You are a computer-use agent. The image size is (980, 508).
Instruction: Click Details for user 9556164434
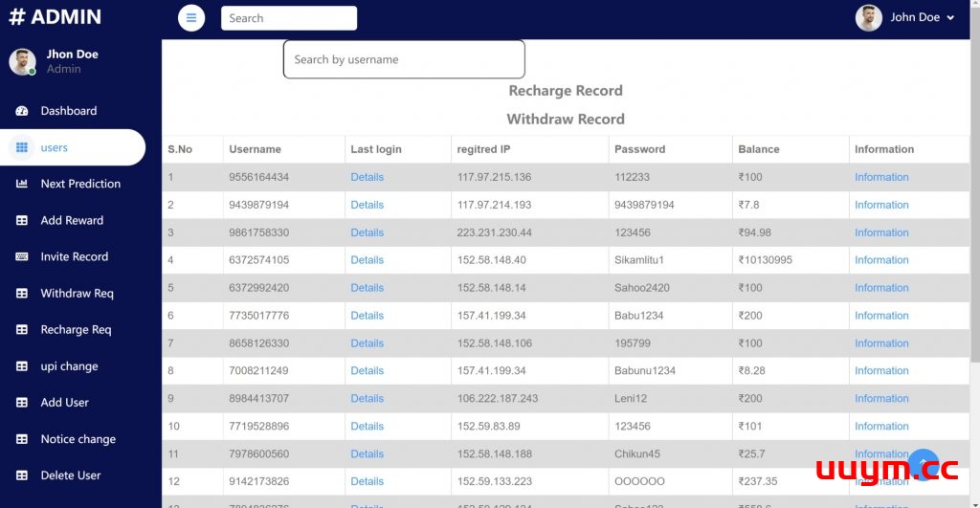367,177
